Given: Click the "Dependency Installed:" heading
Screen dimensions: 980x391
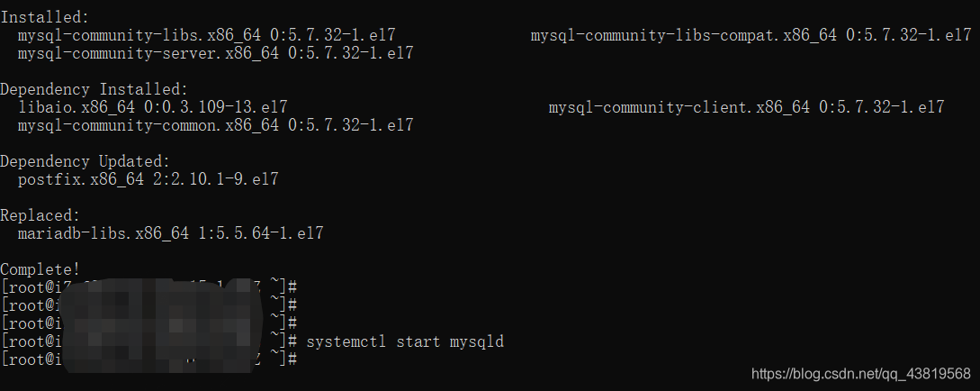Looking at the screenshot, I should [x=94, y=89].
